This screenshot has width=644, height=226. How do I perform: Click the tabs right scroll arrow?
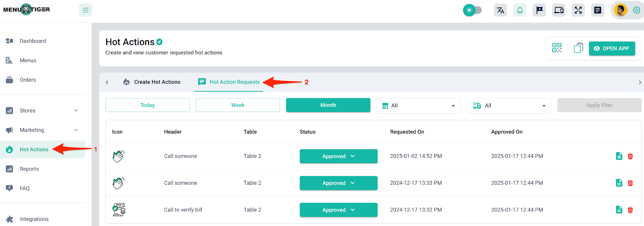pos(640,82)
